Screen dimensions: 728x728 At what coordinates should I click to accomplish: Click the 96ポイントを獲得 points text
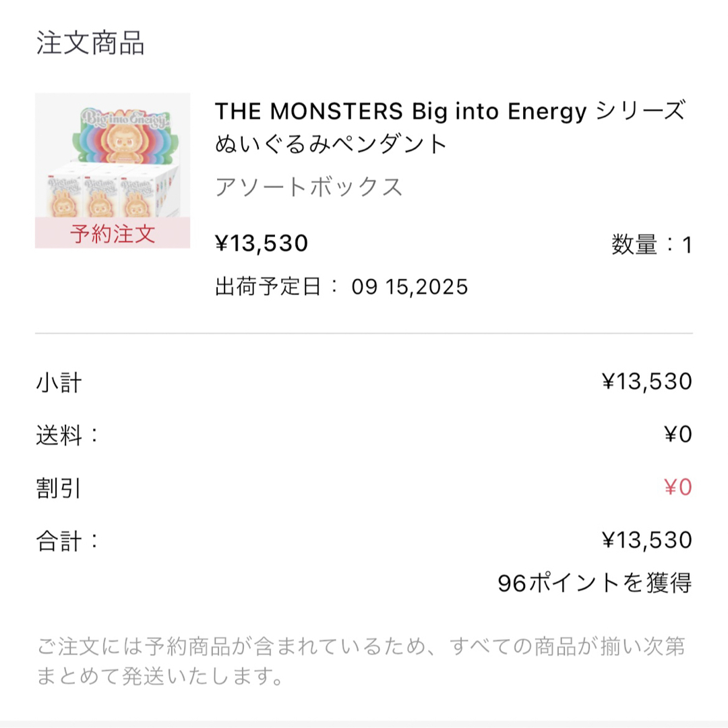coord(595,583)
